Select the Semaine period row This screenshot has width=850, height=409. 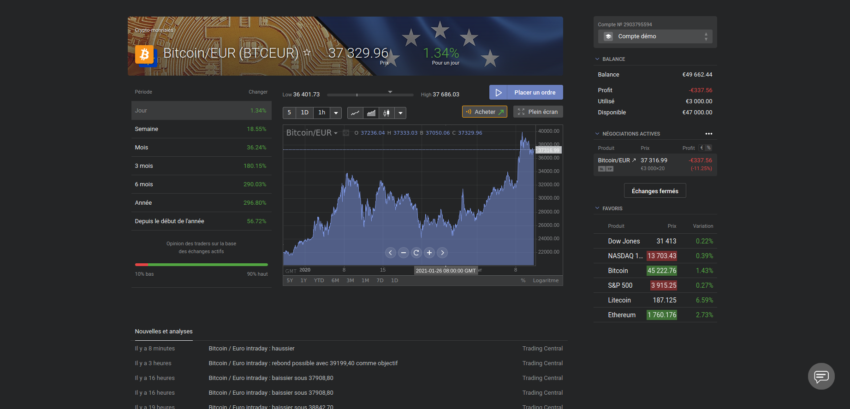pos(201,129)
